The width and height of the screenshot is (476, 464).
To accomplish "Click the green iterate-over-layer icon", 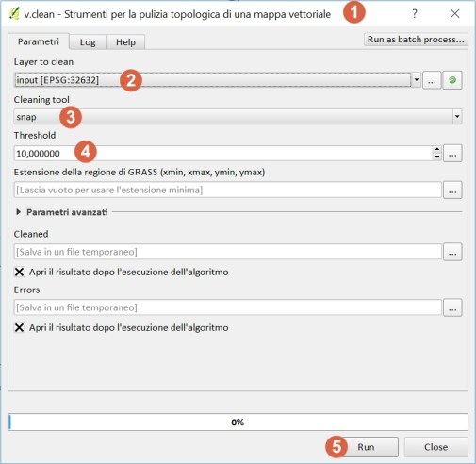I will pos(452,80).
